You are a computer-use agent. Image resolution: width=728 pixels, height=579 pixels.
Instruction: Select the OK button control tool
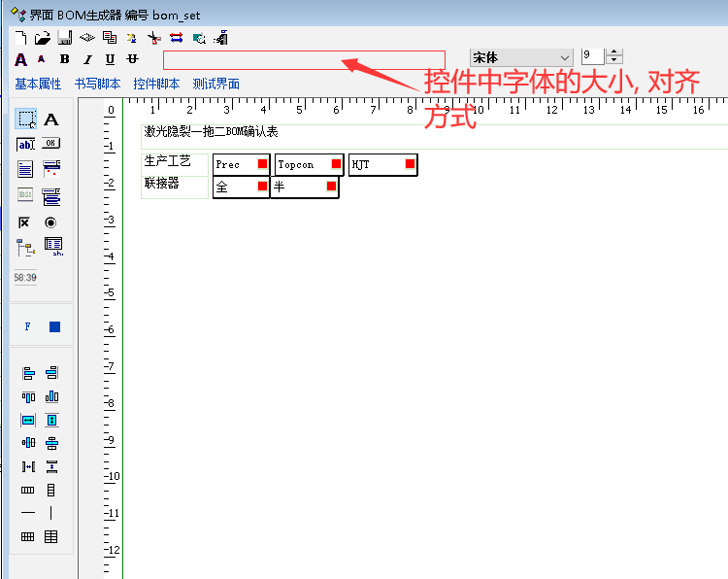[51, 145]
